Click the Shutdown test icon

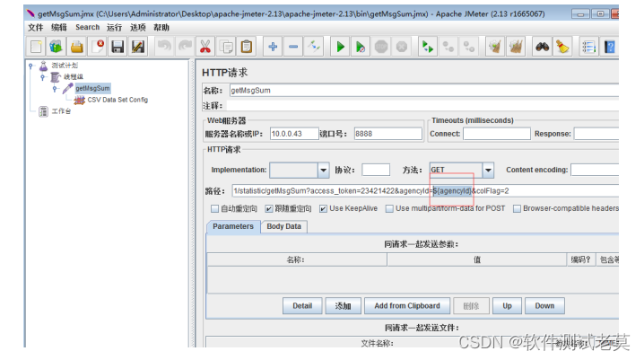tap(402, 47)
